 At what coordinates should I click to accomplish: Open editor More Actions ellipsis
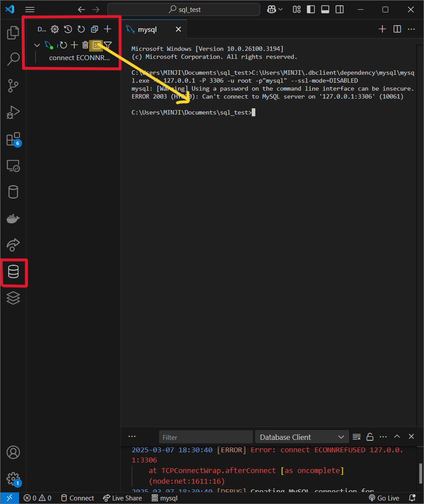click(x=412, y=29)
